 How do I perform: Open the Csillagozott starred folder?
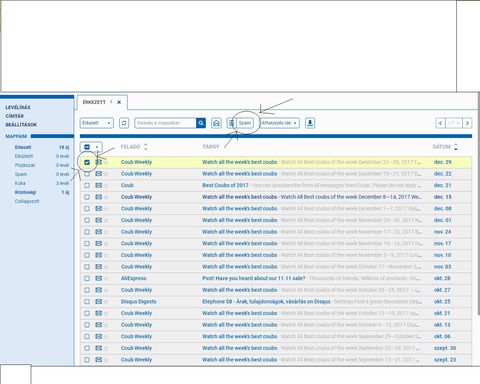(27, 201)
